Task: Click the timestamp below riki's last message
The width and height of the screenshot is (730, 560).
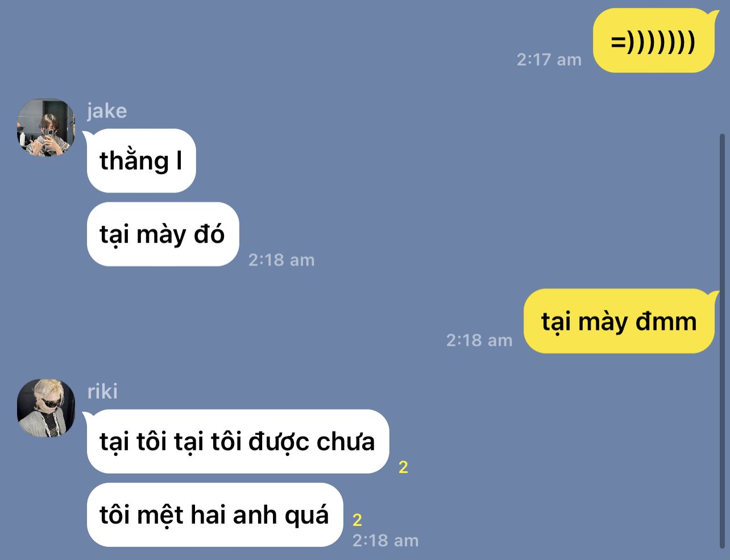Action: [x=385, y=540]
